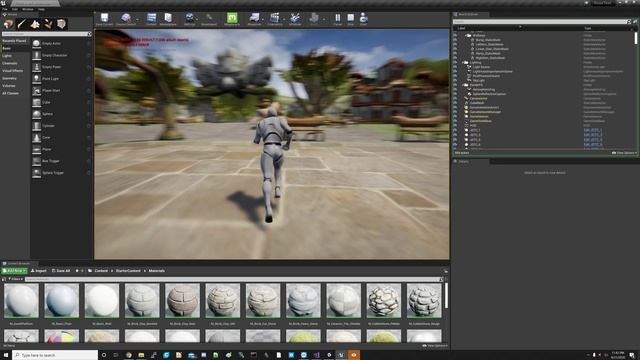Select the Visual Effects placement category
Image resolution: width=640 pixels, height=360 pixels.
(x=13, y=71)
